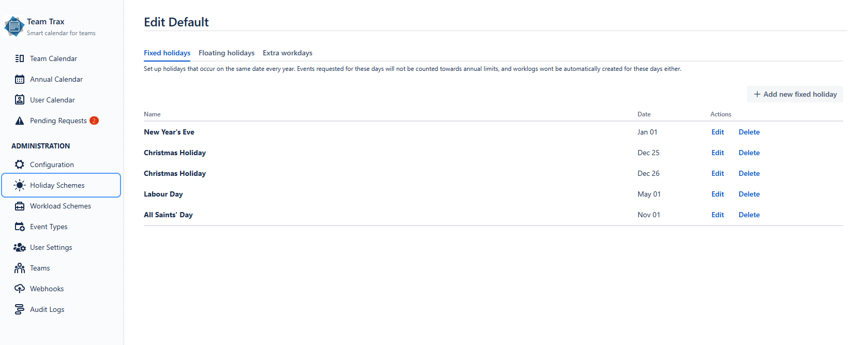Click the Annual Calendar icon
868x345 pixels.
(20, 79)
